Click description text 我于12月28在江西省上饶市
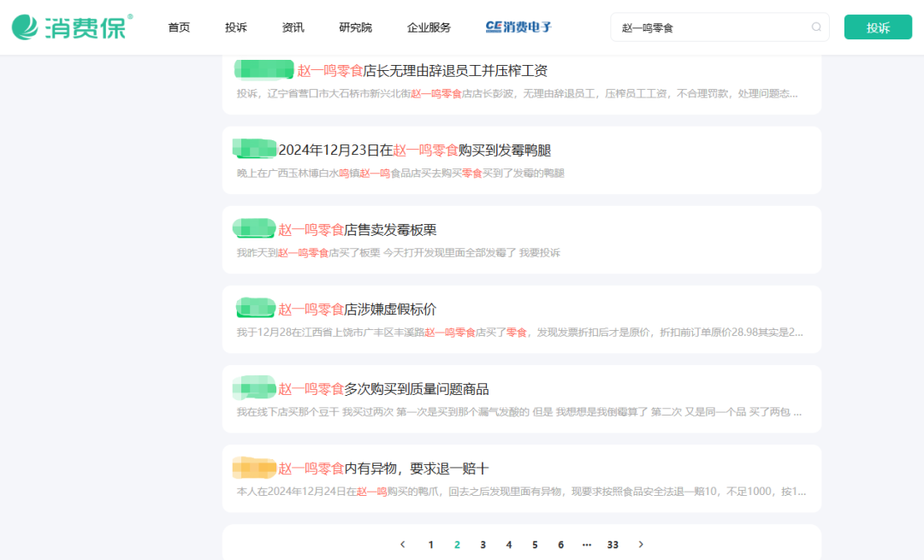The image size is (924, 560). click(519, 332)
